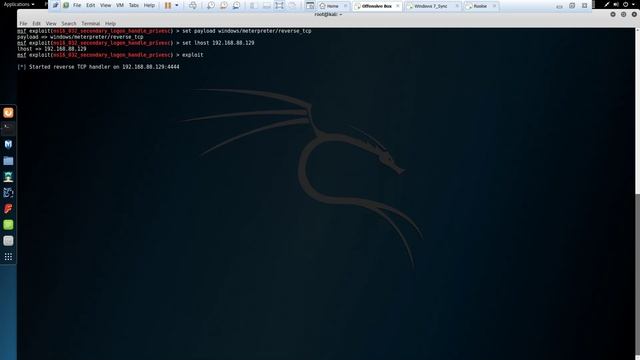Open Files folder icon in dock
This screenshot has height=360, width=640.
point(8,161)
